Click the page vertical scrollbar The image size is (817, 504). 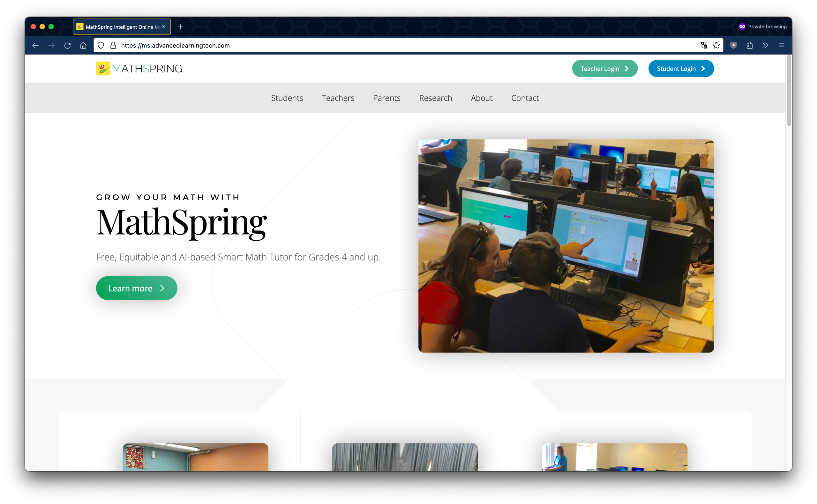click(x=789, y=91)
